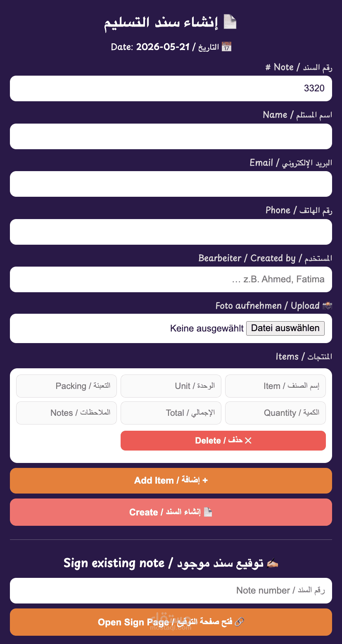This screenshot has width=342, height=644.
Task: Select the Unit field in the item row
Action: pos(171,386)
